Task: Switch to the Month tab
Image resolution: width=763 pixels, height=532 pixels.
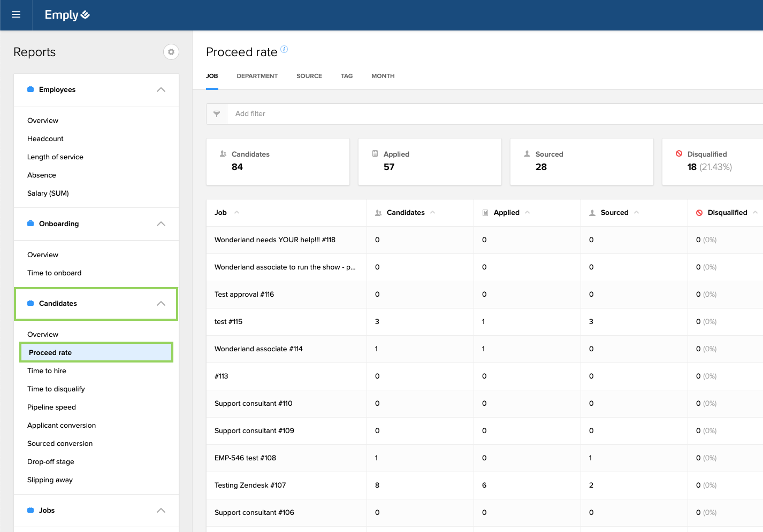Action: coord(383,76)
